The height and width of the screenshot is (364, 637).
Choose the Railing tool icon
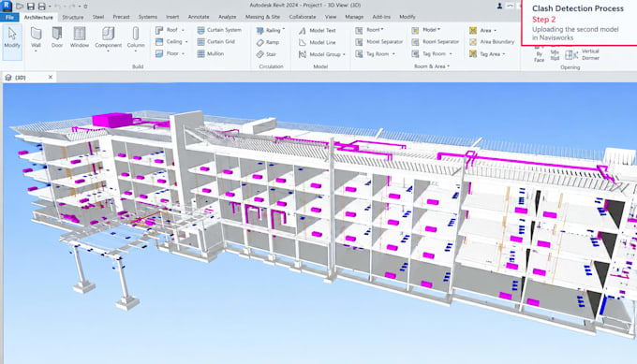[260, 31]
